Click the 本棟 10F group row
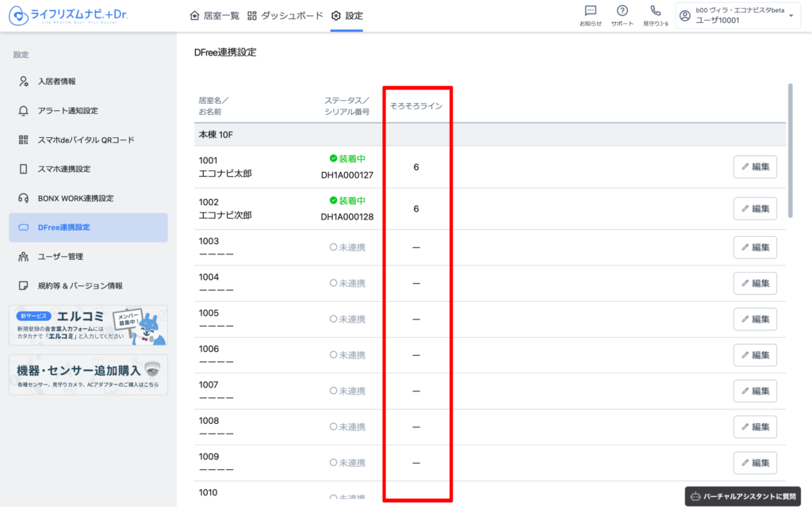Image resolution: width=812 pixels, height=508 pixels. coord(490,135)
